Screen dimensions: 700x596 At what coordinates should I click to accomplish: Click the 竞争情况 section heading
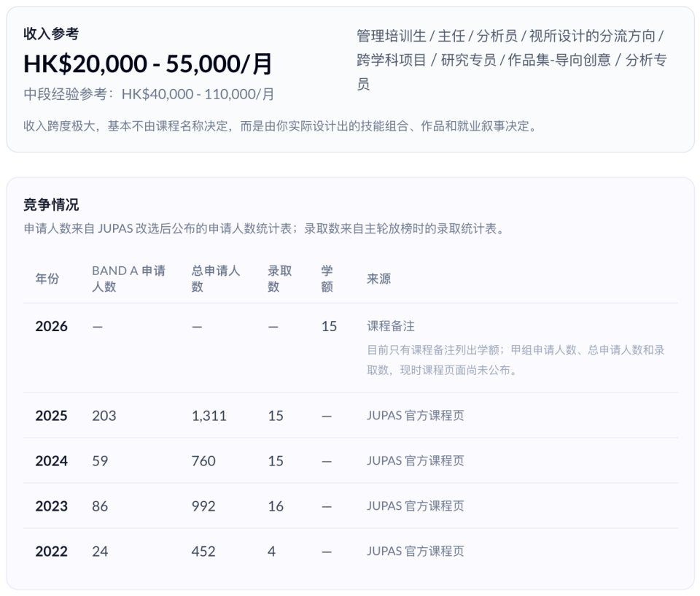click(51, 204)
